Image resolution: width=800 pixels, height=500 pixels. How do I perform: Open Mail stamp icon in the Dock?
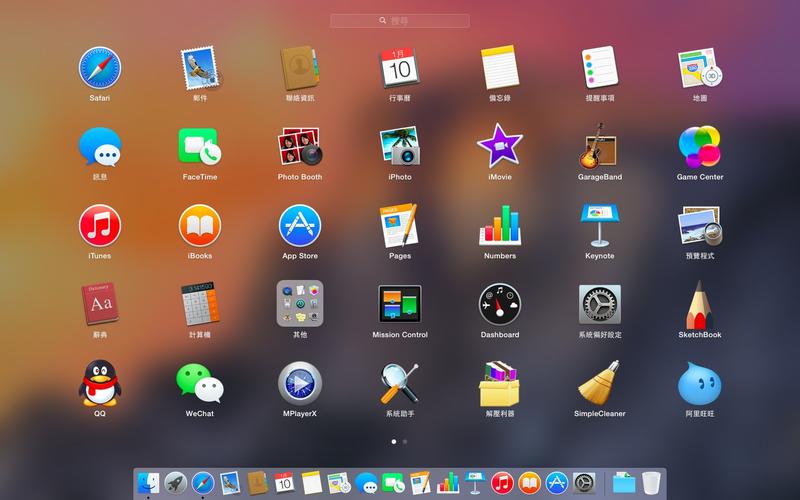(230, 483)
